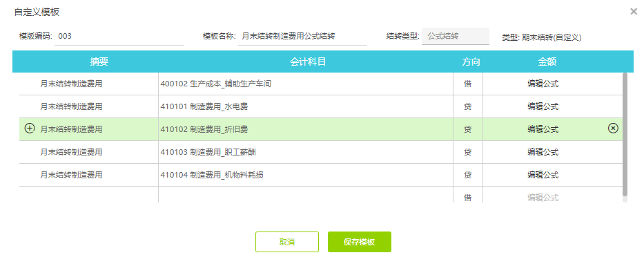Viewport: 644px width, 255px height.
Task: Select account 410102 制造费用_折旧费 cell
Action: click(x=306, y=129)
